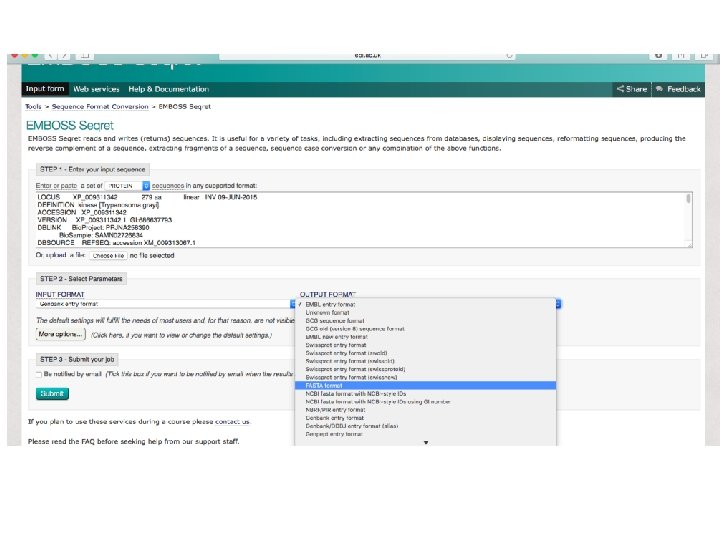Viewport: 720px width, 540px height.
Task: Pick EMBL new entry format
Action: pos(425,337)
